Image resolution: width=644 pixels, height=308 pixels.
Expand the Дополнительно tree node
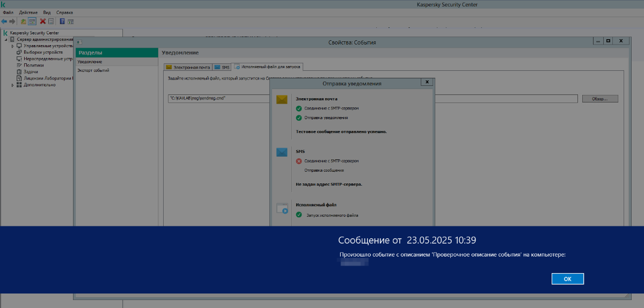(x=13, y=84)
